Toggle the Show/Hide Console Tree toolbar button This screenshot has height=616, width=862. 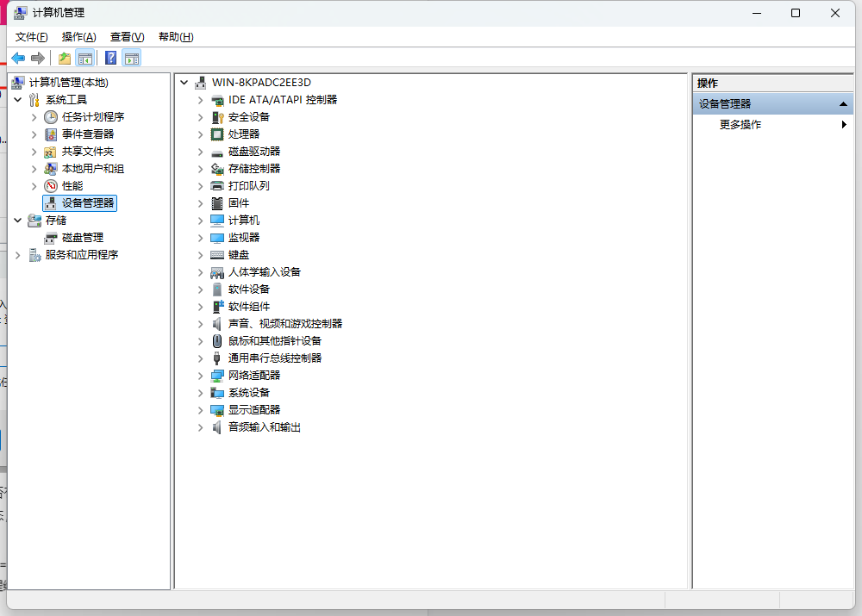(x=85, y=58)
